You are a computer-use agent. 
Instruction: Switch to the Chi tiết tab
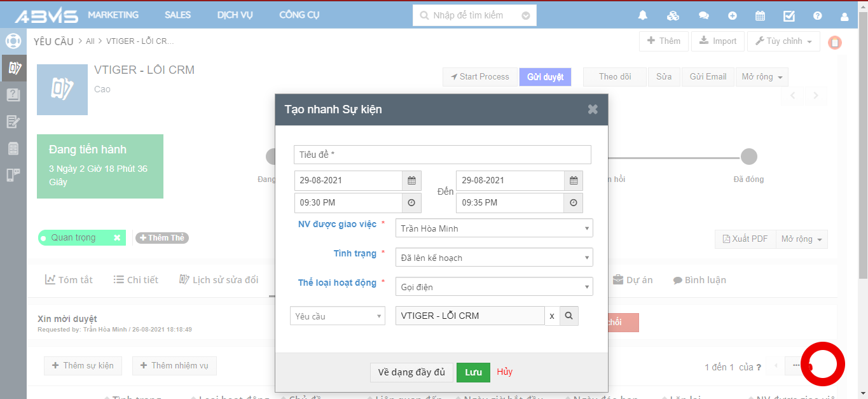(x=136, y=280)
